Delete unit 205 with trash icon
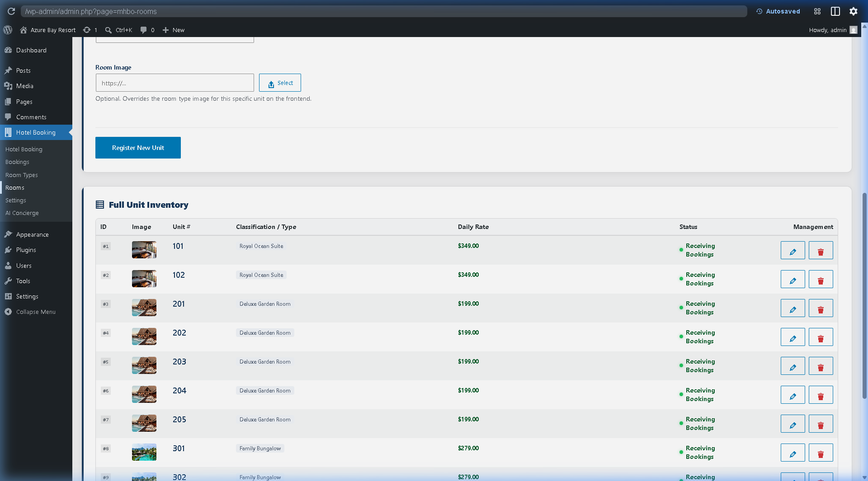The image size is (868, 481). 821,424
